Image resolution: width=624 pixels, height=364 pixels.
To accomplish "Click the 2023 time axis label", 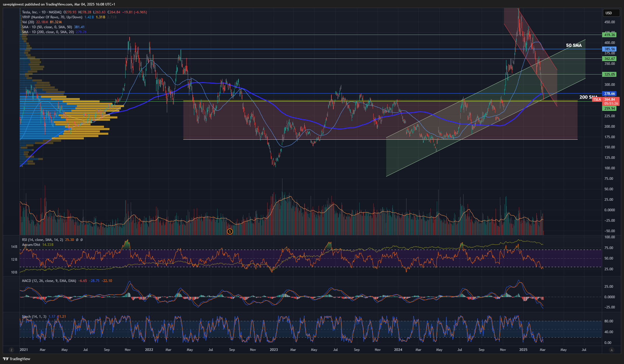I will (273, 350).
